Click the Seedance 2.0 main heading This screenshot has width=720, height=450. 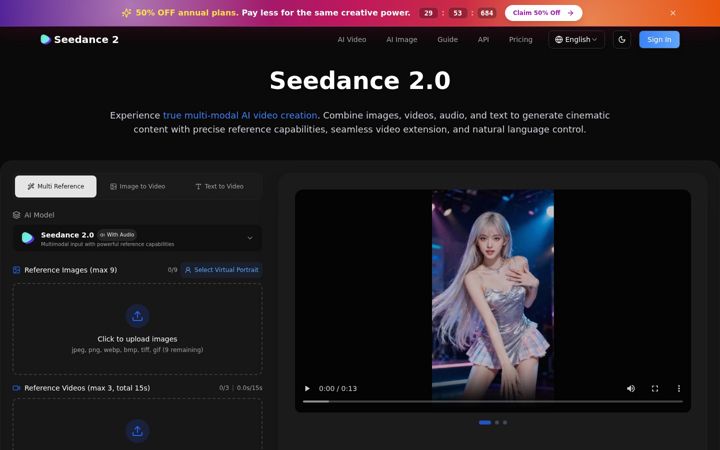pos(360,80)
